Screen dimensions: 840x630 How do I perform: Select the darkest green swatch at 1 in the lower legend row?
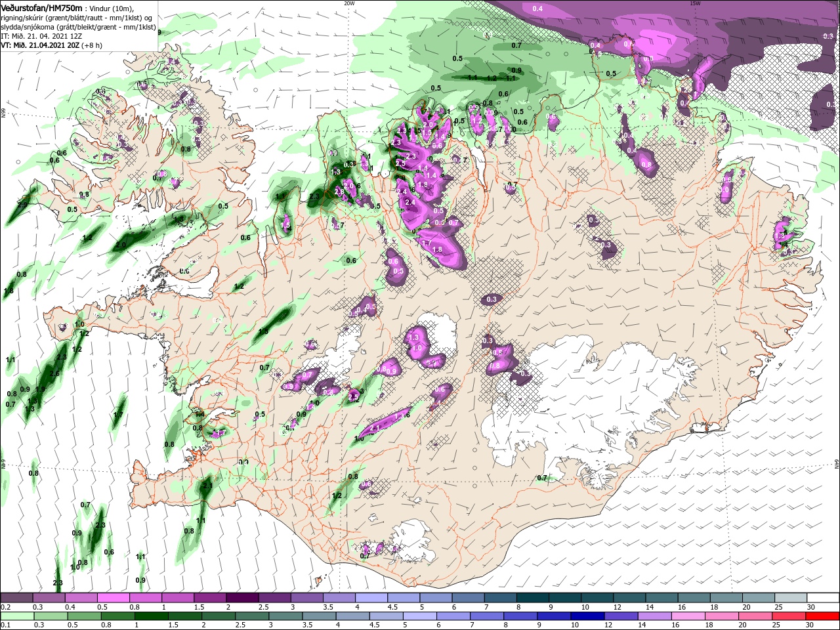tap(150, 617)
